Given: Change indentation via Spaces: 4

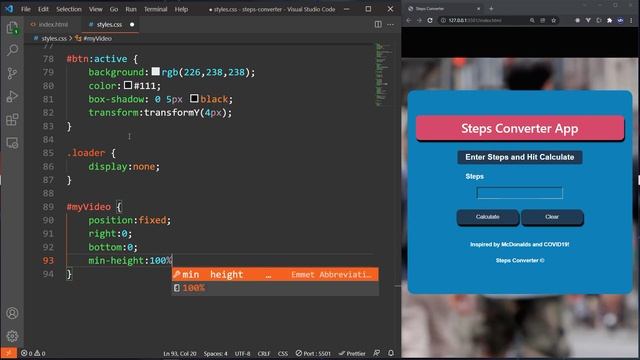Looking at the screenshot, I should pos(216,353).
